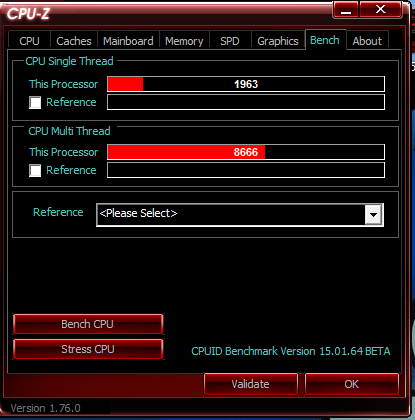Click the Validate button

pyautogui.click(x=251, y=384)
